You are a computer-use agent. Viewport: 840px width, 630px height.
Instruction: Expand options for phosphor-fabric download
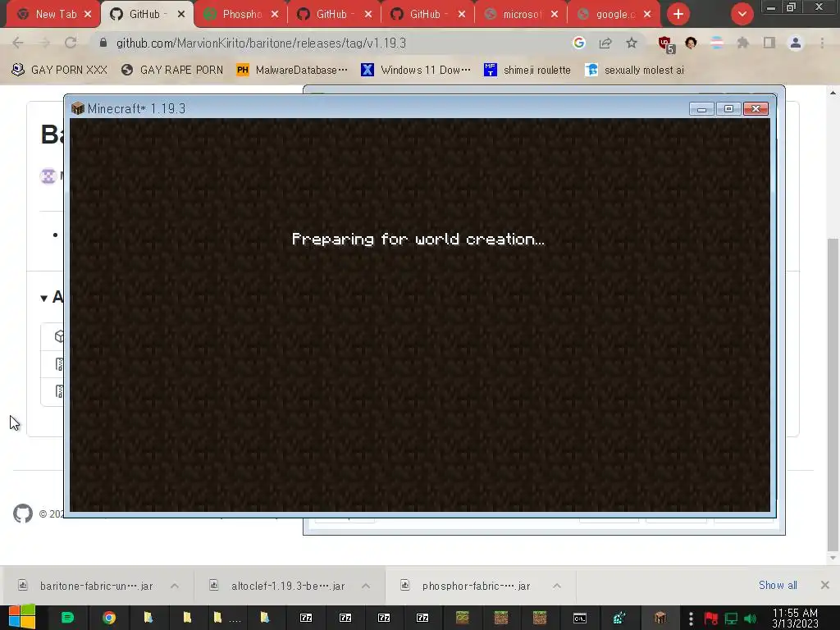click(x=557, y=586)
